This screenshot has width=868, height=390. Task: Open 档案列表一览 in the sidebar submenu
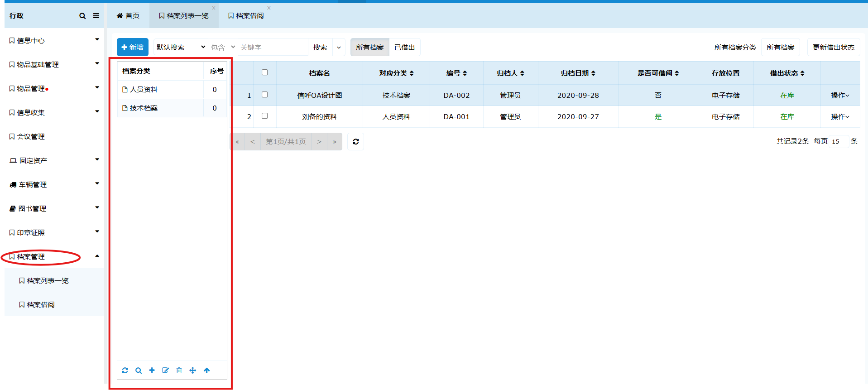pos(48,281)
